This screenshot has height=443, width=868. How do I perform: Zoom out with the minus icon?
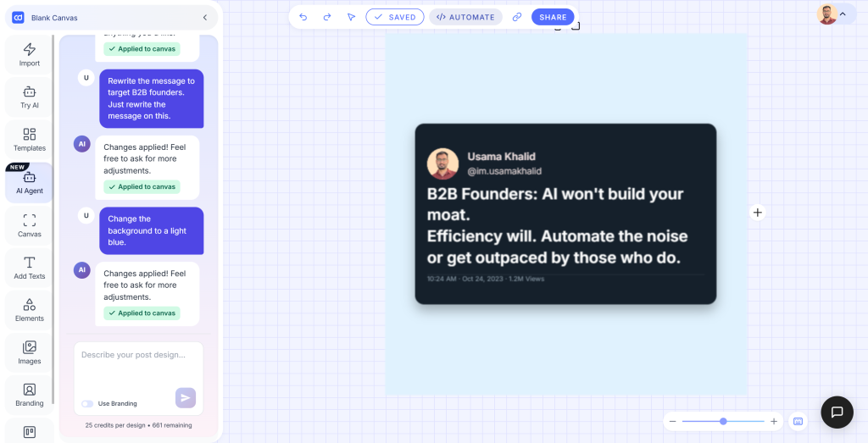click(672, 422)
